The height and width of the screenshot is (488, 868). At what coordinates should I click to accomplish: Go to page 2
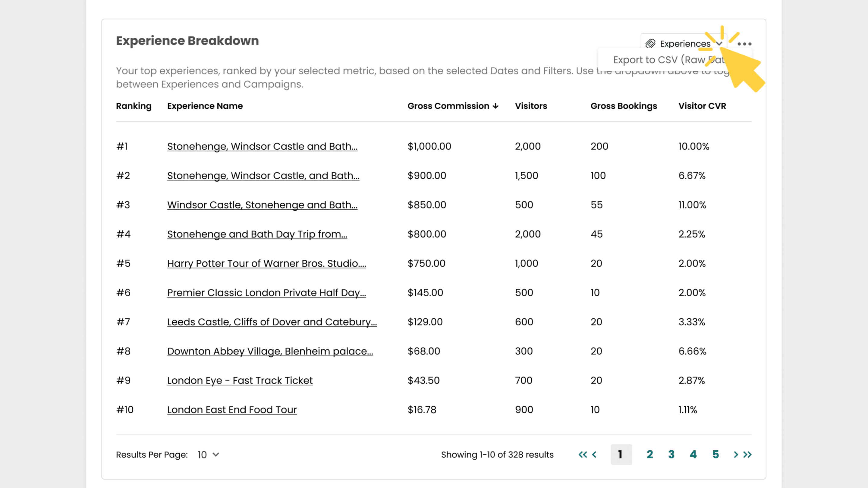point(650,455)
